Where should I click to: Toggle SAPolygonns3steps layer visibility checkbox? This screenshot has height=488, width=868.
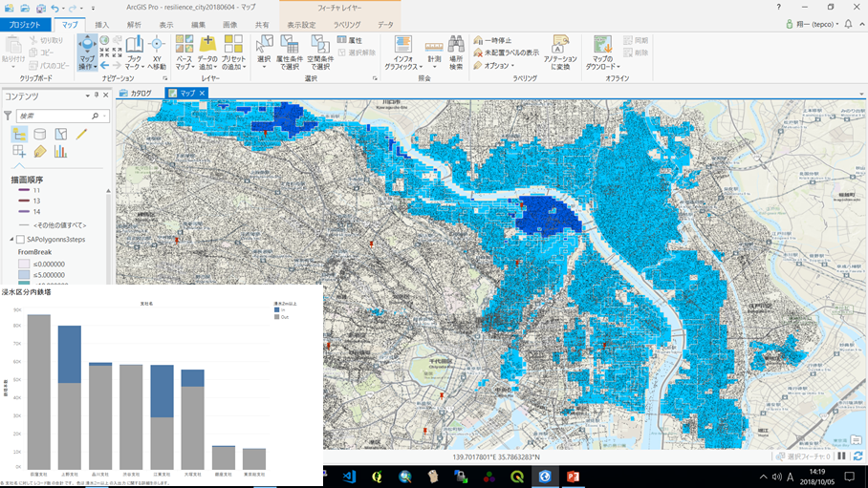coord(18,239)
